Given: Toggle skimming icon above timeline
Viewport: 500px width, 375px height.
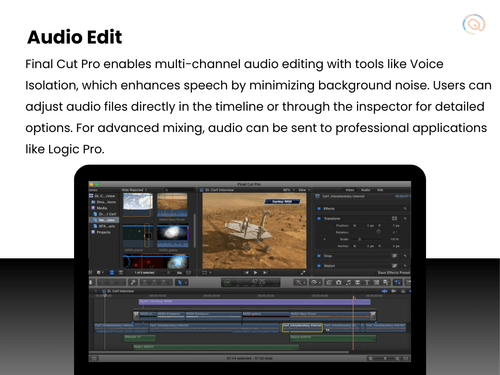Looking at the screenshot, I should point(385,291).
